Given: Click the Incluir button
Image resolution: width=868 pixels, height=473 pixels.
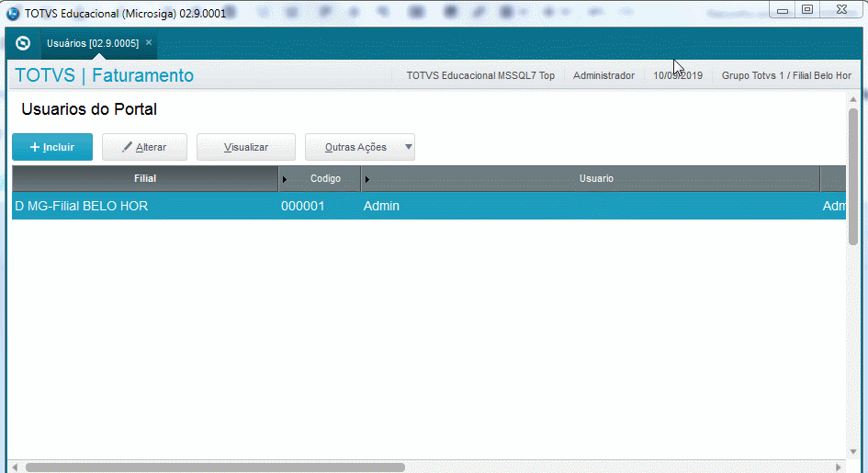Looking at the screenshot, I should click(52, 147).
